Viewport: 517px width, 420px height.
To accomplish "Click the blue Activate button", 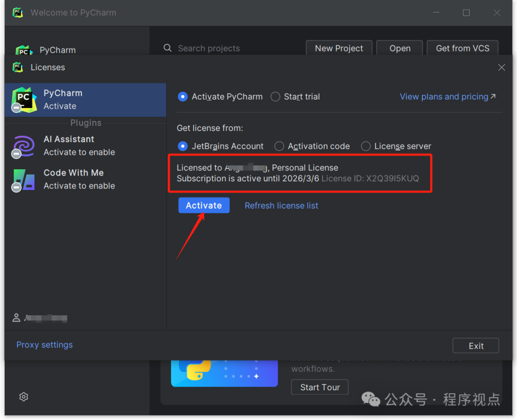I will click(x=204, y=205).
